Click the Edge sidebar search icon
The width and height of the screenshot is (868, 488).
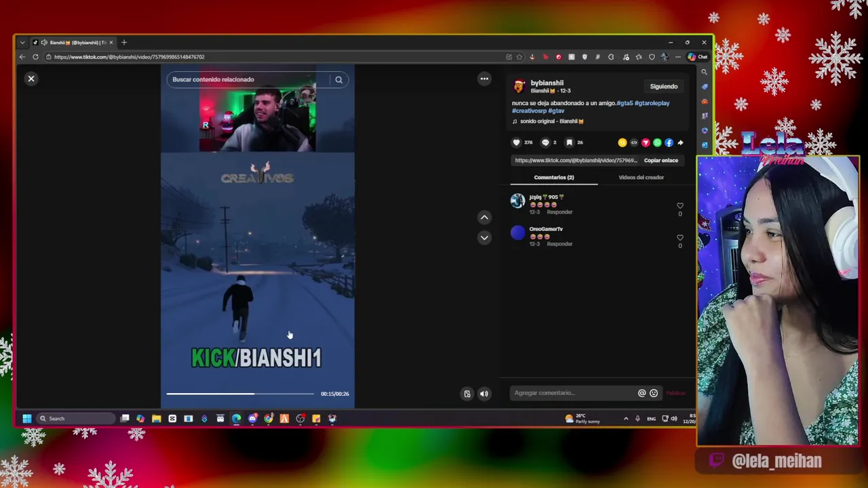(705, 72)
